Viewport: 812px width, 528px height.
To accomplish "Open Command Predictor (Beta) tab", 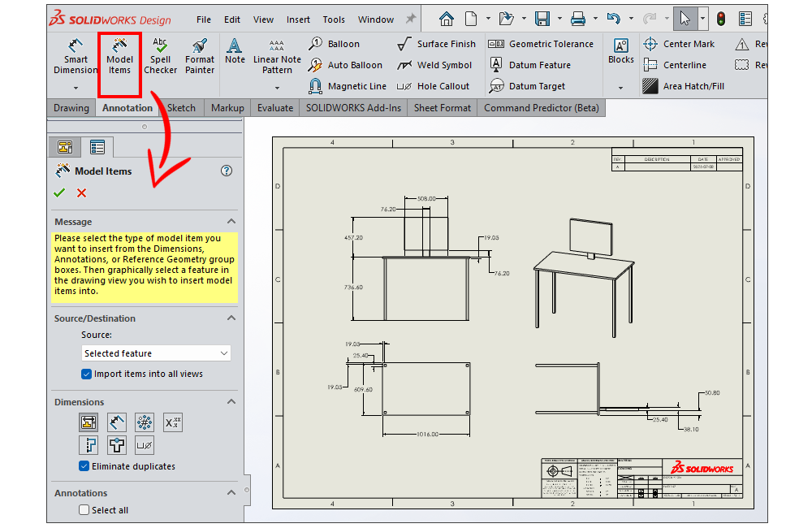I will (x=541, y=108).
